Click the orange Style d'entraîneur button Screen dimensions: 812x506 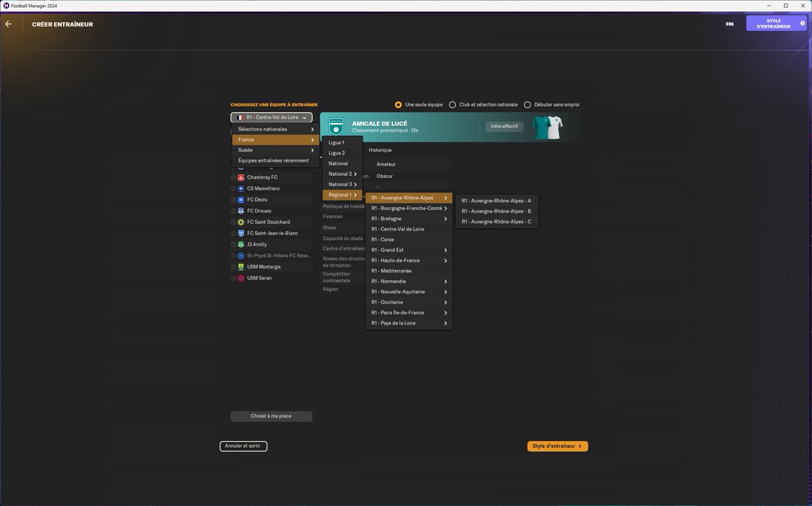pos(558,446)
